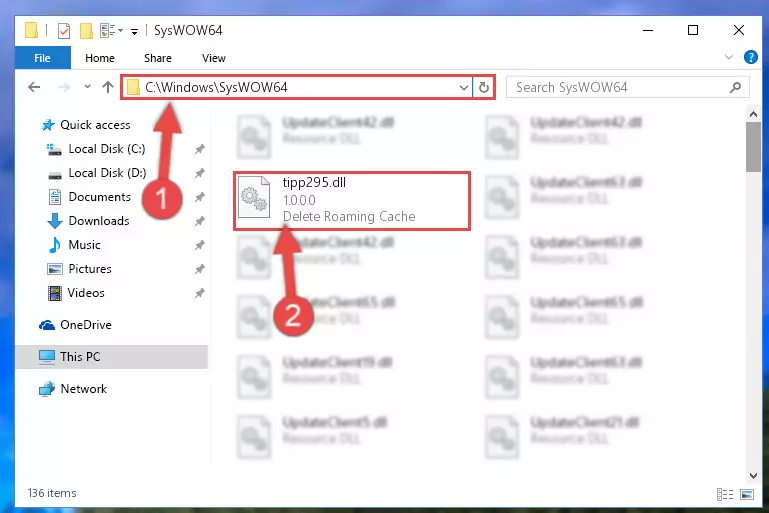Screen dimensions: 769x513
Task: Open Downloads in navigation pane
Action: (x=99, y=221)
